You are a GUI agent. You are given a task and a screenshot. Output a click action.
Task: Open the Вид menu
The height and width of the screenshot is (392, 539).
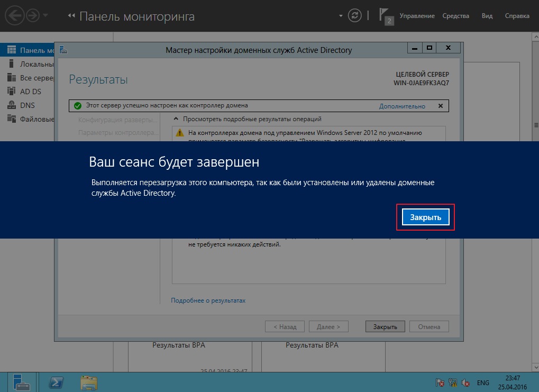(x=487, y=16)
